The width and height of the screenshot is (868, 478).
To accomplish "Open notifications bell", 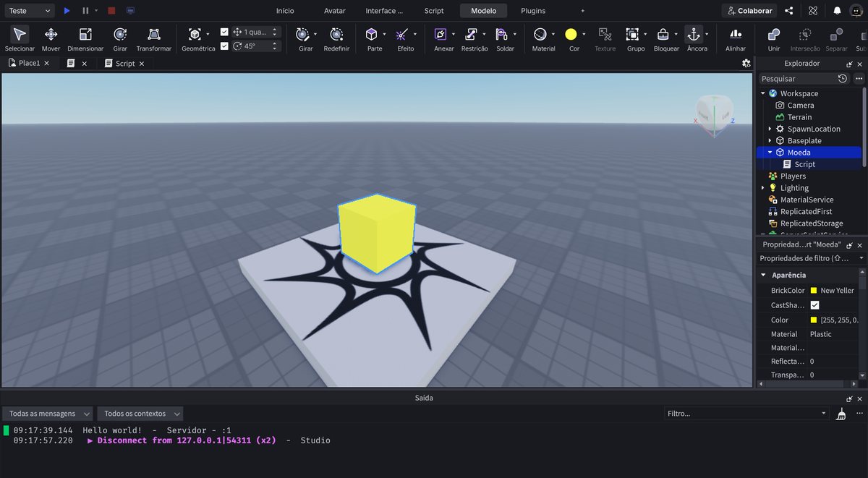I will pos(837,11).
